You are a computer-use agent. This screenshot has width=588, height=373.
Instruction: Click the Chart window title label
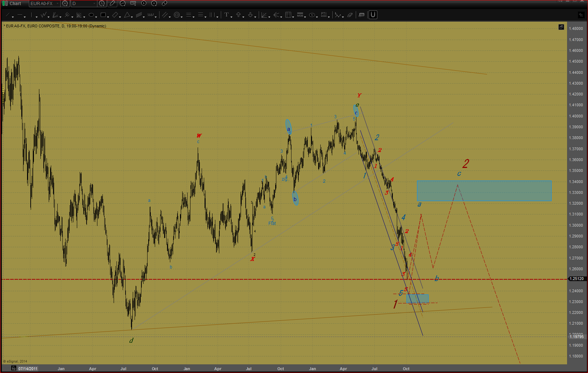click(x=15, y=3)
